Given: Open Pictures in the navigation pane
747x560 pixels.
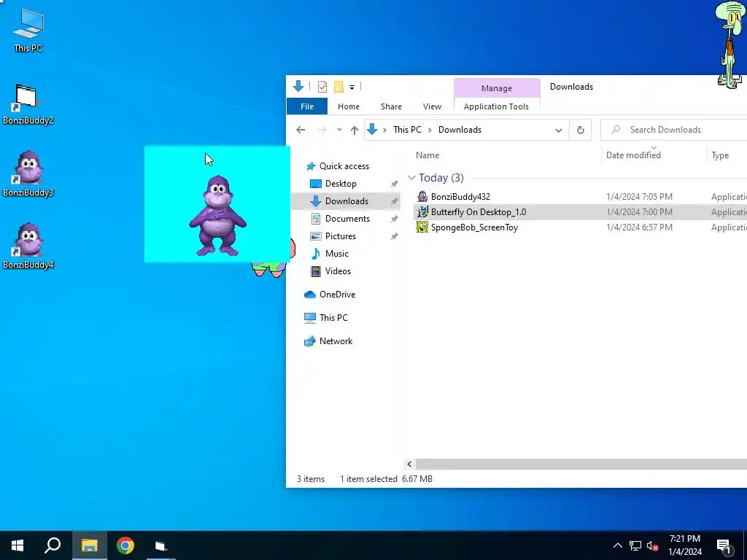Looking at the screenshot, I should click(340, 236).
